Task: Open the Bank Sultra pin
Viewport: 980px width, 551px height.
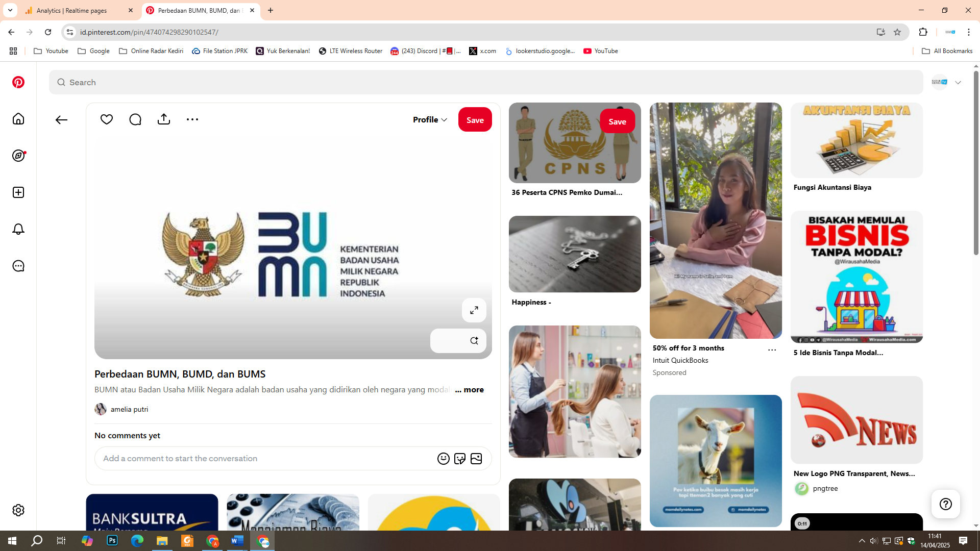Action: [152, 512]
